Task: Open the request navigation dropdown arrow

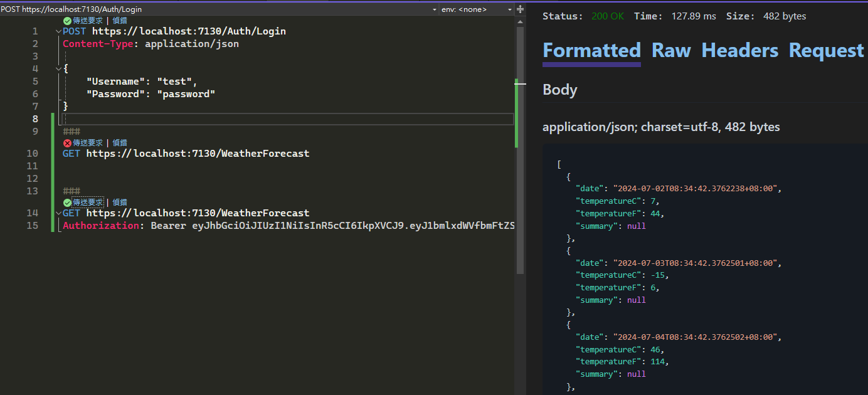Action: pos(435,9)
